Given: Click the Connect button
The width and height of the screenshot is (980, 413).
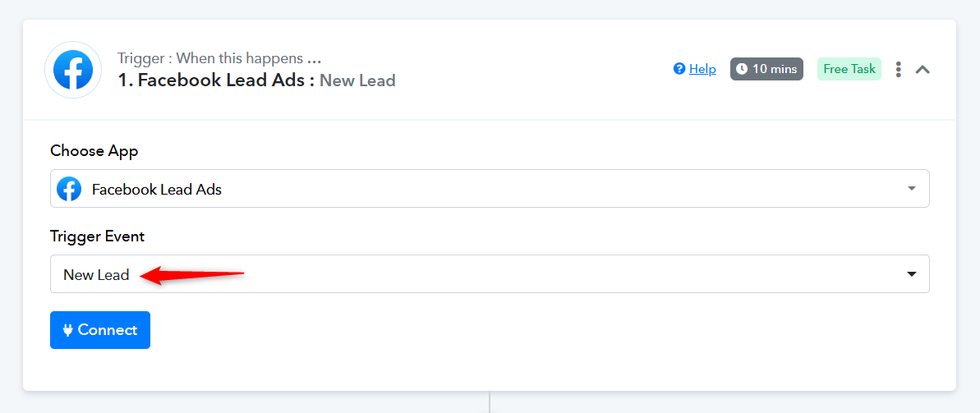Looking at the screenshot, I should (100, 330).
